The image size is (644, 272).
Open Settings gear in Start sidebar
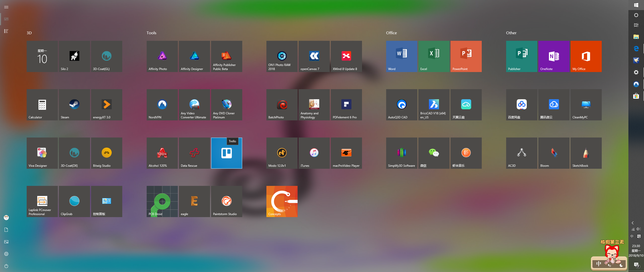point(6,254)
